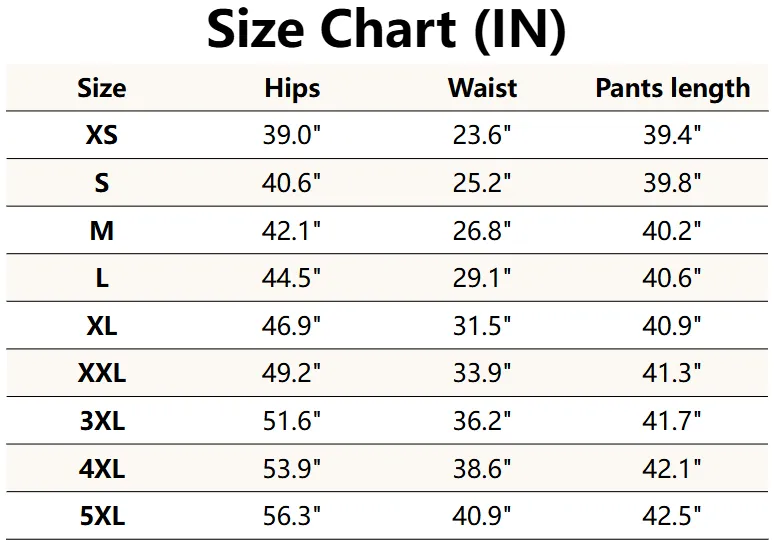Click the XXL size row label
The image size is (774, 552).
click(102, 373)
